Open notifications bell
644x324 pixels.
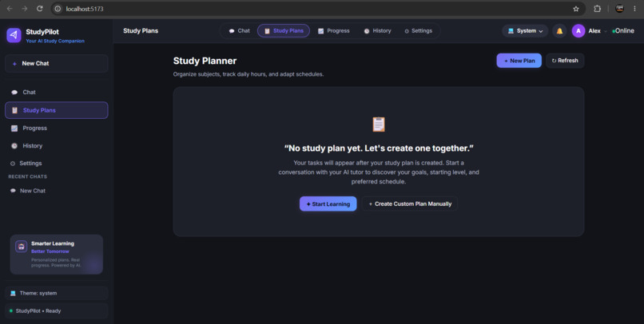click(x=559, y=31)
